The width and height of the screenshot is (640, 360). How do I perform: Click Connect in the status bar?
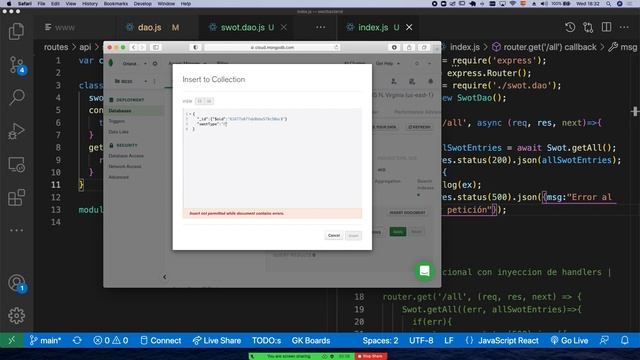pyautogui.click(x=160, y=340)
